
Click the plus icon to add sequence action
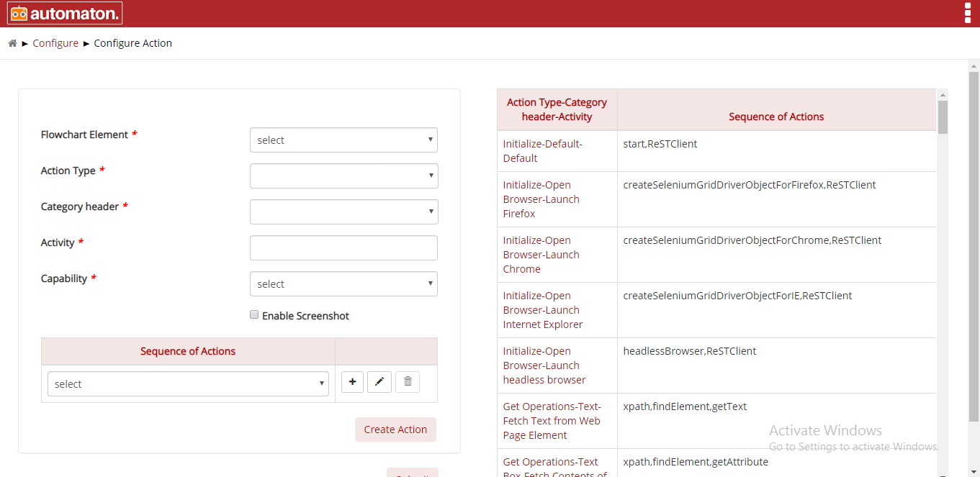(x=352, y=382)
